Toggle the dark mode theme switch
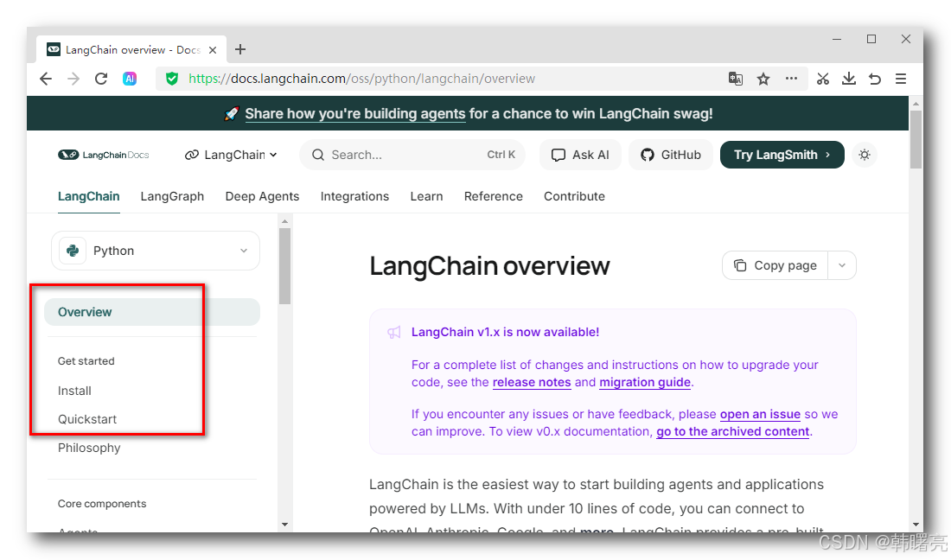Image resolution: width=951 pixels, height=560 pixels. [x=865, y=155]
